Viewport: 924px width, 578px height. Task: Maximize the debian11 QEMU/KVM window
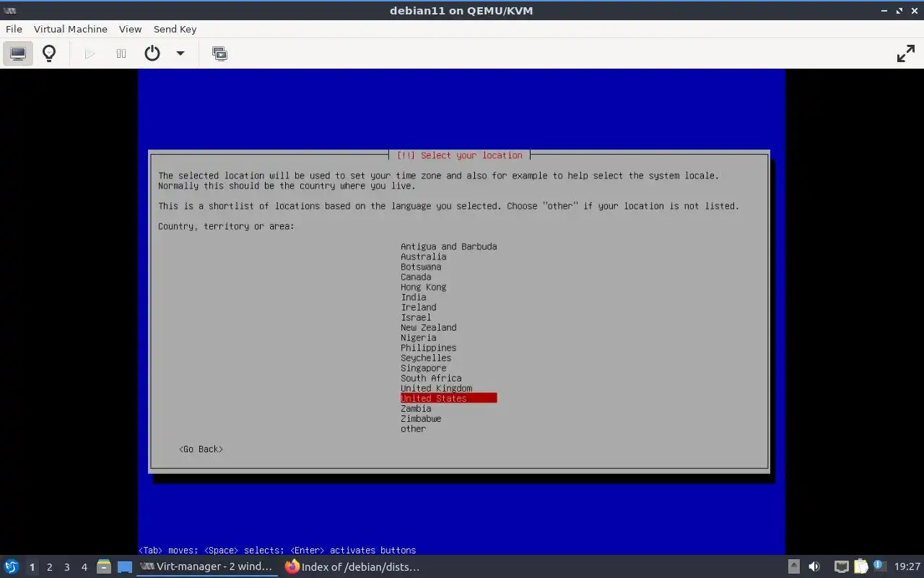click(899, 11)
